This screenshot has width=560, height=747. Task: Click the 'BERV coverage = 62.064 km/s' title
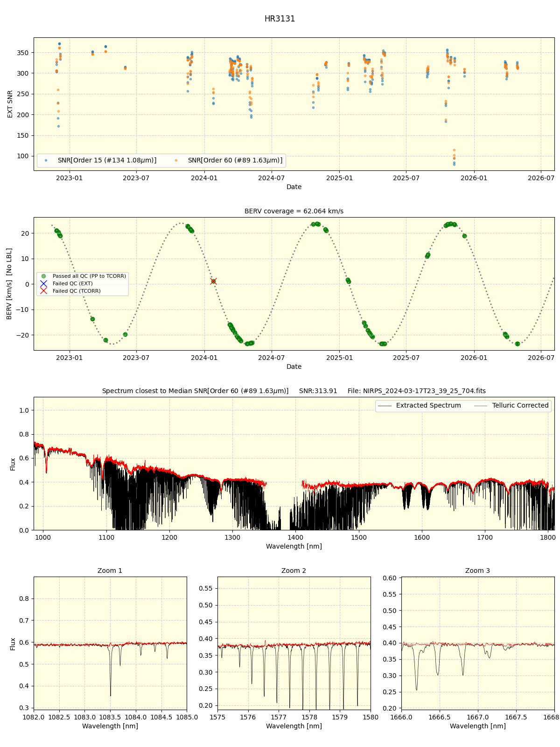294,211
